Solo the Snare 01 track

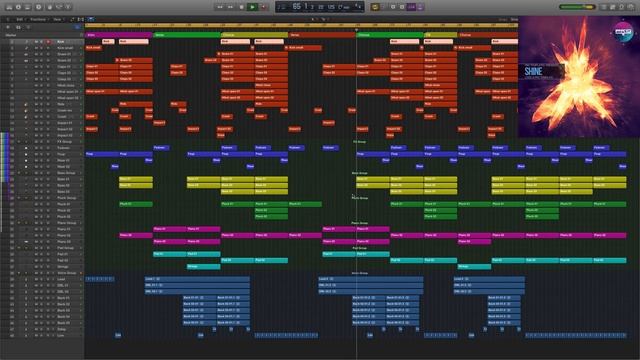tap(41, 54)
